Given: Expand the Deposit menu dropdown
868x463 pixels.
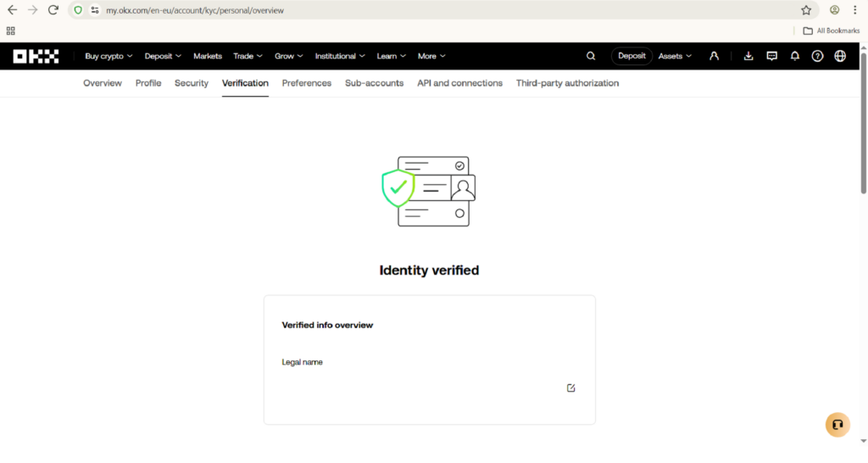Looking at the screenshot, I should coord(163,56).
